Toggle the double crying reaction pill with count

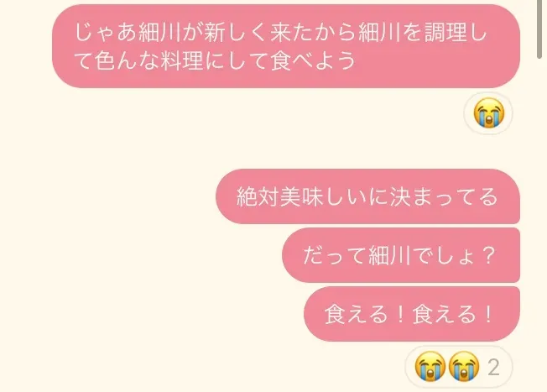[x=459, y=367]
